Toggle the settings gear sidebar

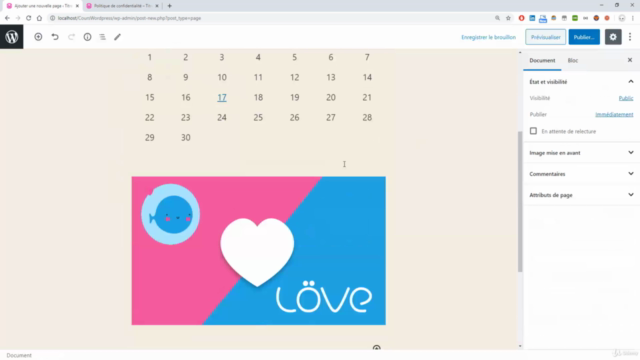[613, 37]
